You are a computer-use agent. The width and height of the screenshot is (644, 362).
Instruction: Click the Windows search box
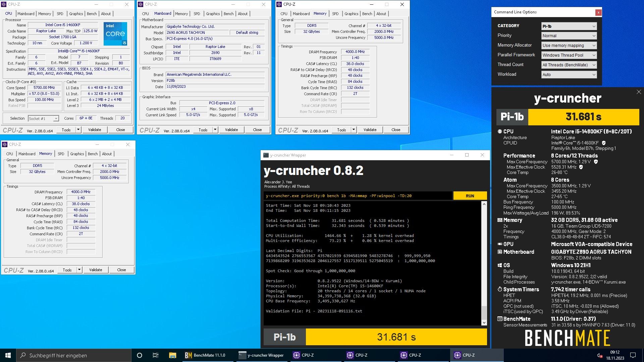tap(74, 355)
